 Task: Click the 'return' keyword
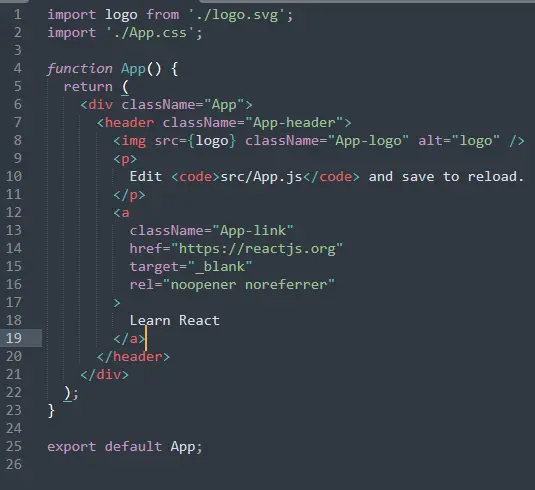pyautogui.click(x=88, y=87)
